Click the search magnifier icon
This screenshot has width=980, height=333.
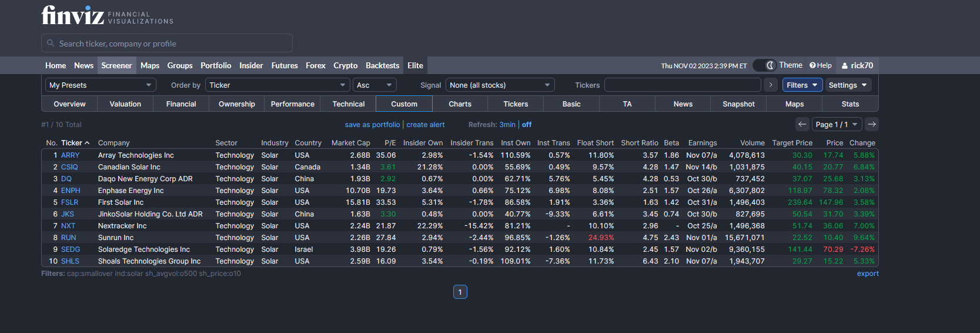(x=51, y=43)
